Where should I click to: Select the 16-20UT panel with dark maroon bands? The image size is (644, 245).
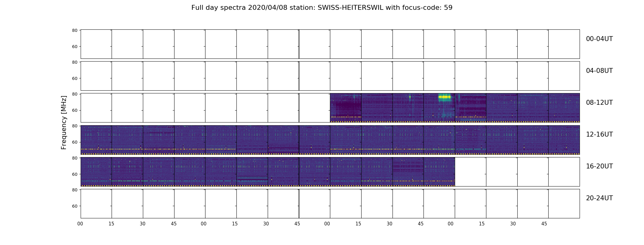pos(408,172)
